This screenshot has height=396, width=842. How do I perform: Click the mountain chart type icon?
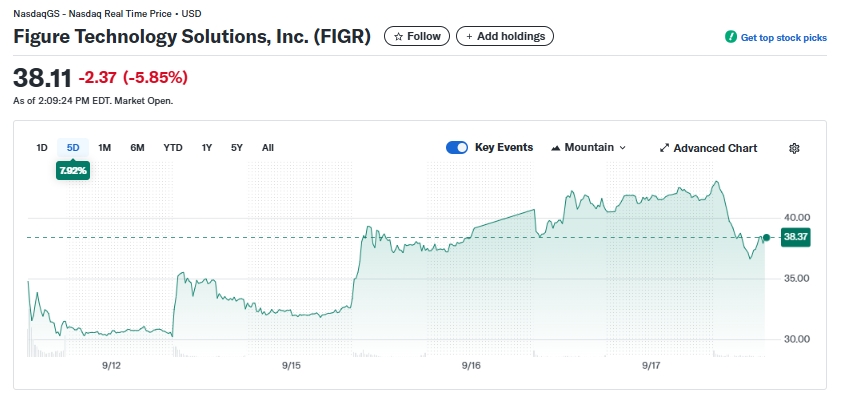pyautogui.click(x=556, y=148)
